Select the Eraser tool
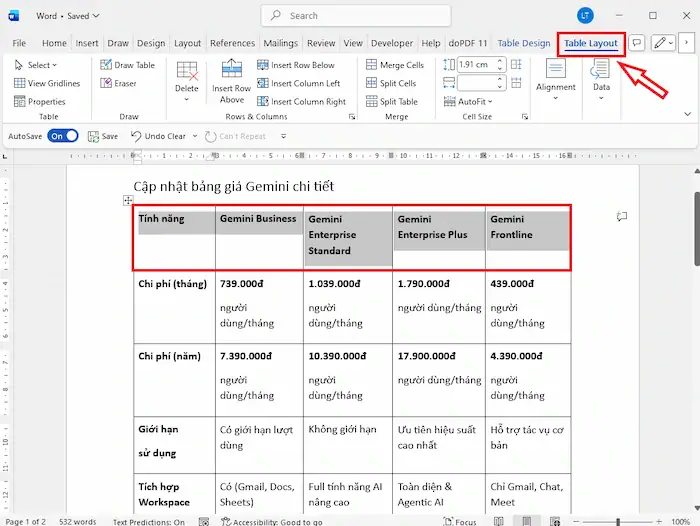Viewport: 700px width, 526px height. pos(118,84)
